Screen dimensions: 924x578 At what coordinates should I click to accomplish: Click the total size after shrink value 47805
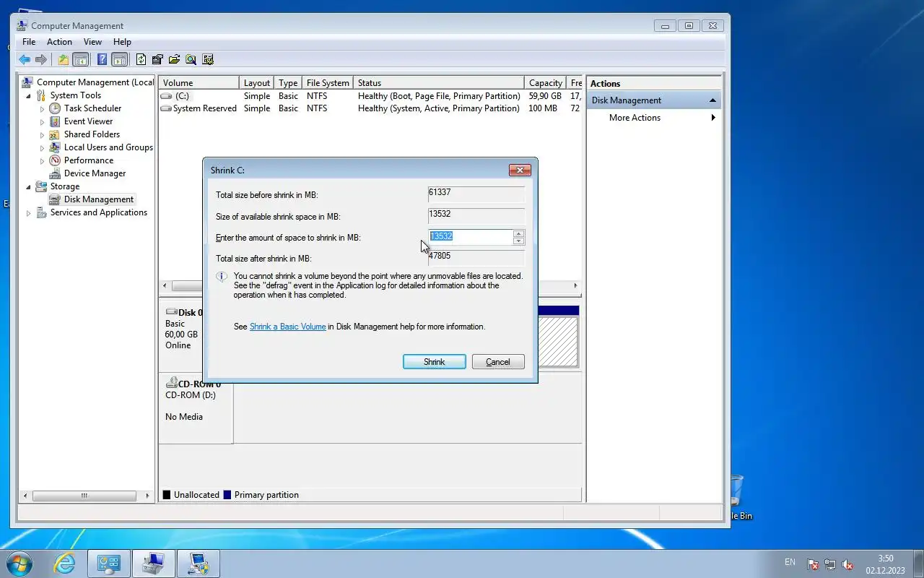(x=440, y=255)
